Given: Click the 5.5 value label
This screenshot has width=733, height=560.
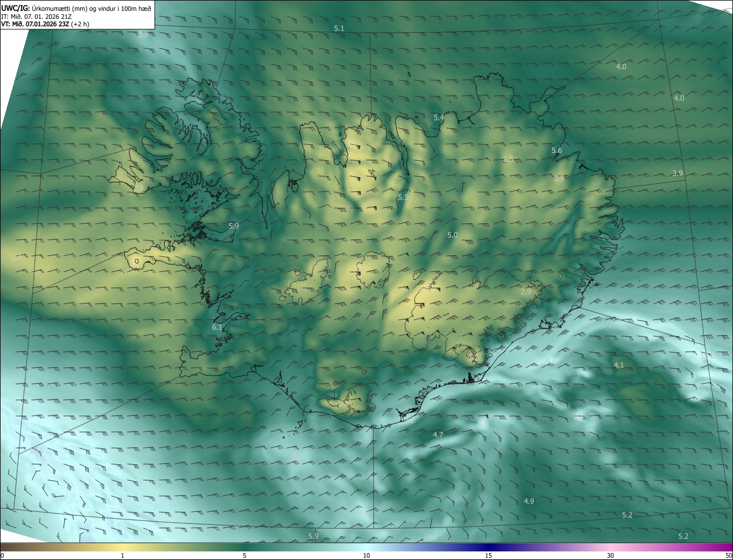Looking at the screenshot, I should point(403,198).
